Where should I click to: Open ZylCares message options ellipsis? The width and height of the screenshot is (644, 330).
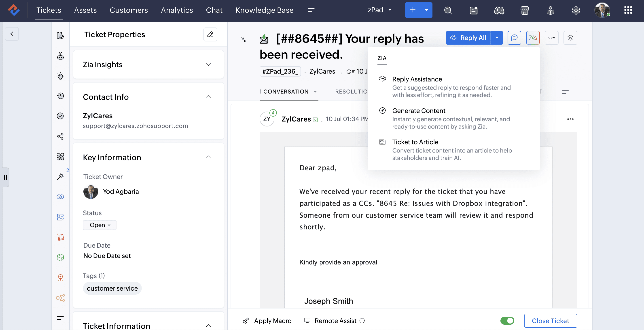click(x=570, y=119)
